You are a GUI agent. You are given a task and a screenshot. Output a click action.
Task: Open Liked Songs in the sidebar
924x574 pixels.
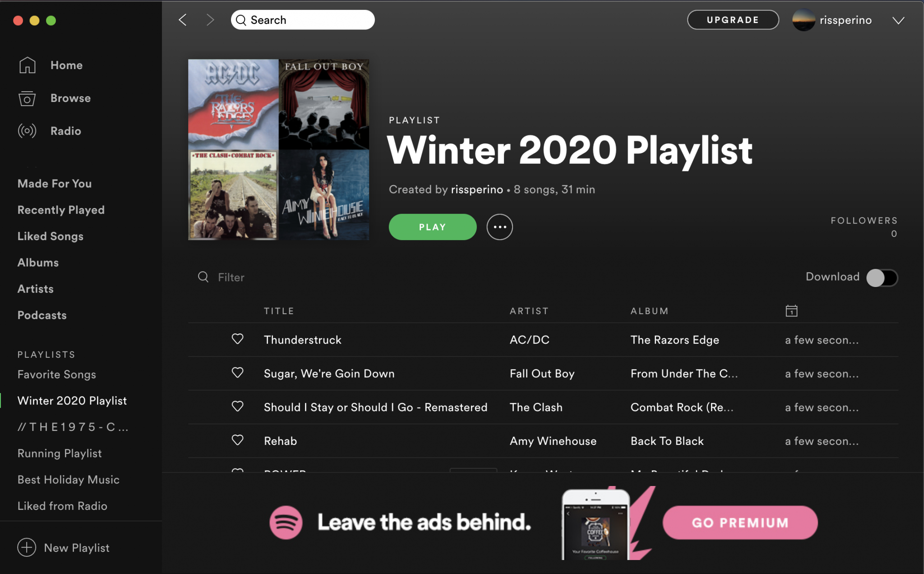tap(51, 236)
